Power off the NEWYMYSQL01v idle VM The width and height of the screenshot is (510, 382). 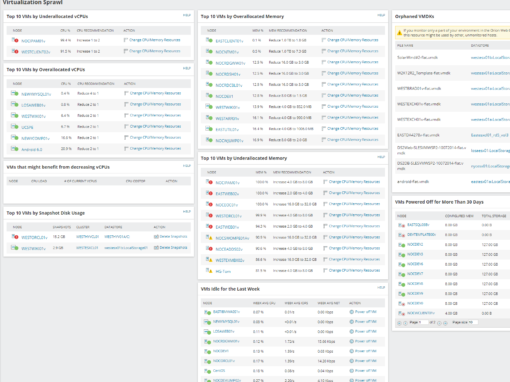(366, 322)
